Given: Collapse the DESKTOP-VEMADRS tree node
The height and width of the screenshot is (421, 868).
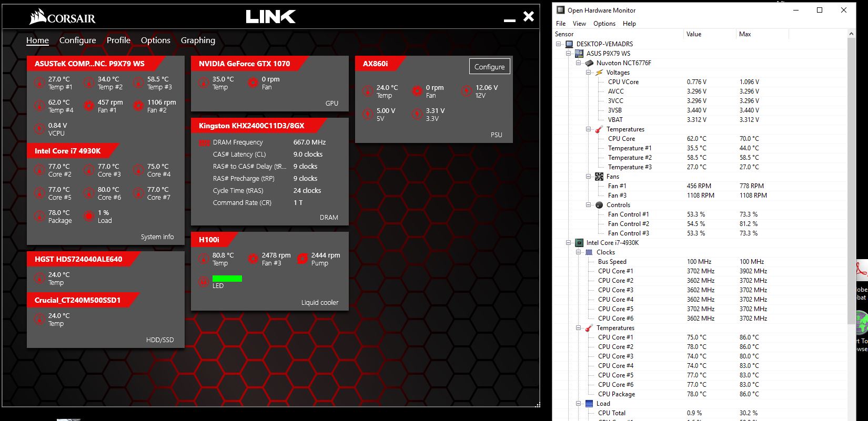Looking at the screenshot, I should click(559, 44).
